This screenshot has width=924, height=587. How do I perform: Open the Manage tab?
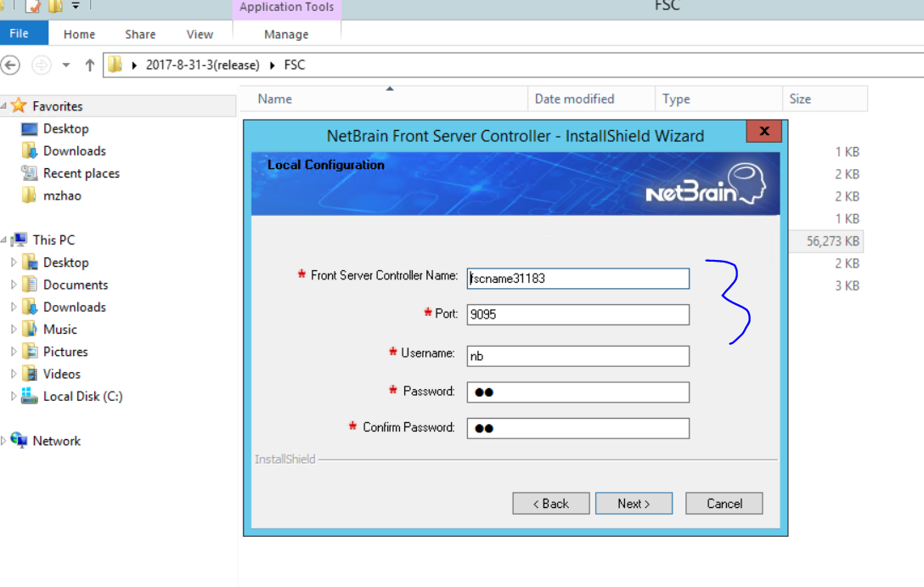(x=286, y=34)
